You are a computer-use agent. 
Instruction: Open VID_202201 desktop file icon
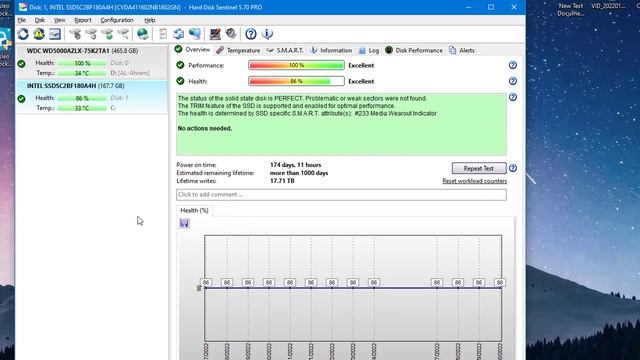coord(609,6)
